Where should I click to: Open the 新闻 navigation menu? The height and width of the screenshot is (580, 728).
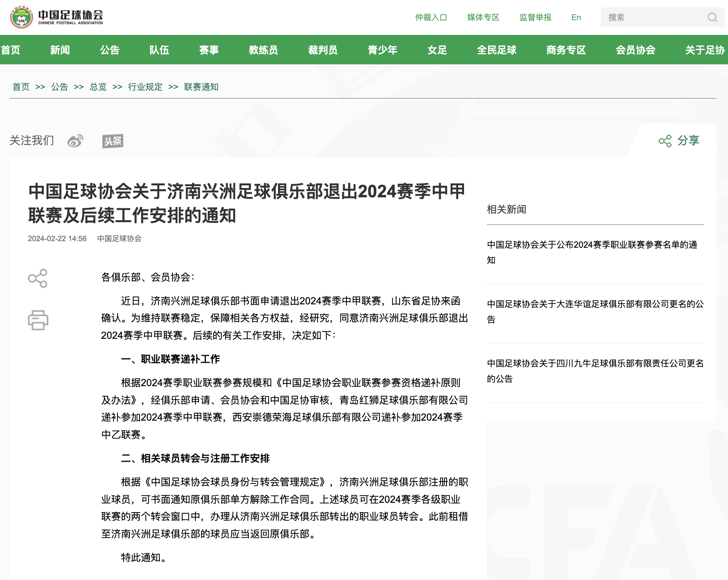pos(60,50)
